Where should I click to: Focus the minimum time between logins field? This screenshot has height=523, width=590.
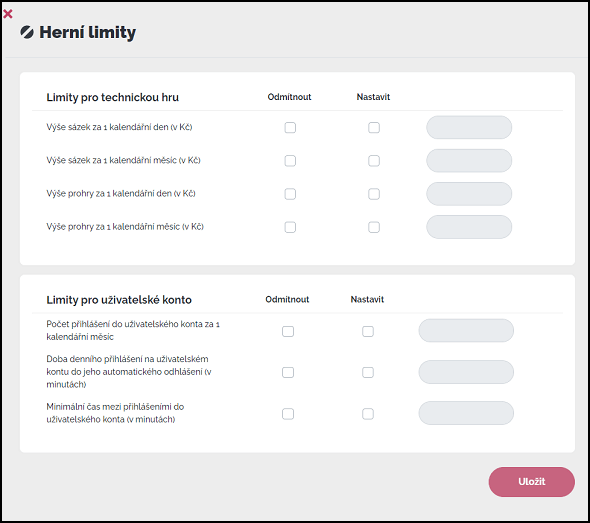[x=466, y=413]
